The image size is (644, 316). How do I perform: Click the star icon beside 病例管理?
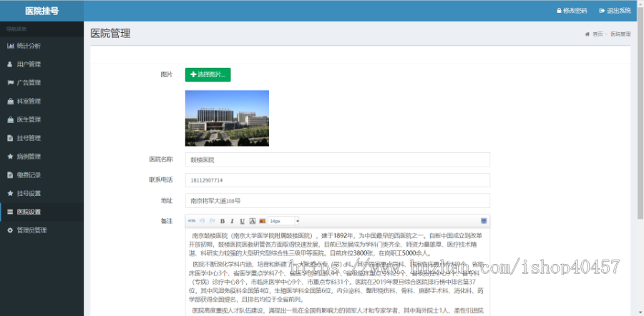tap(10, 157)
